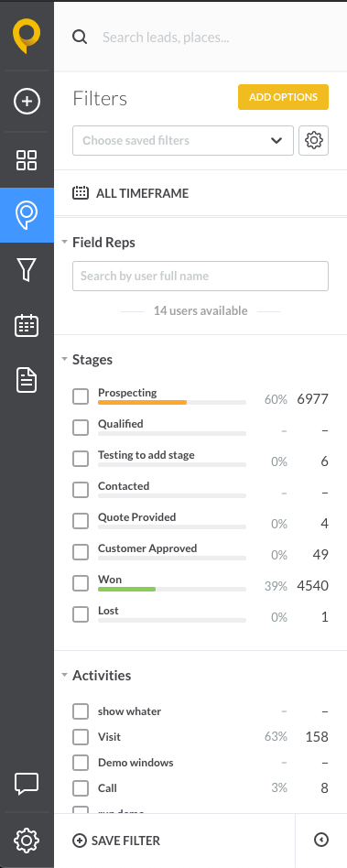Check the Prospecting stage checkbox
Image resolution: width=347 pixels, height=868 pixels.
click(81, 396)
